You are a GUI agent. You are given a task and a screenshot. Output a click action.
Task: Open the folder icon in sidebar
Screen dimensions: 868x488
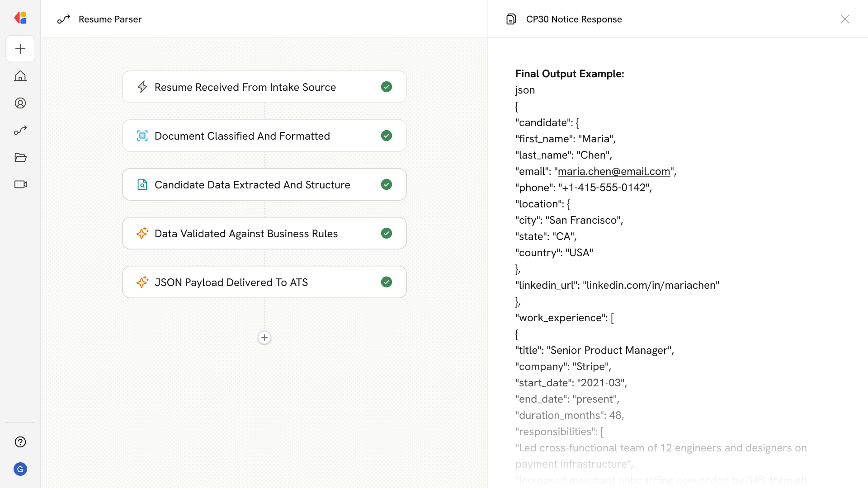[20, 157]
